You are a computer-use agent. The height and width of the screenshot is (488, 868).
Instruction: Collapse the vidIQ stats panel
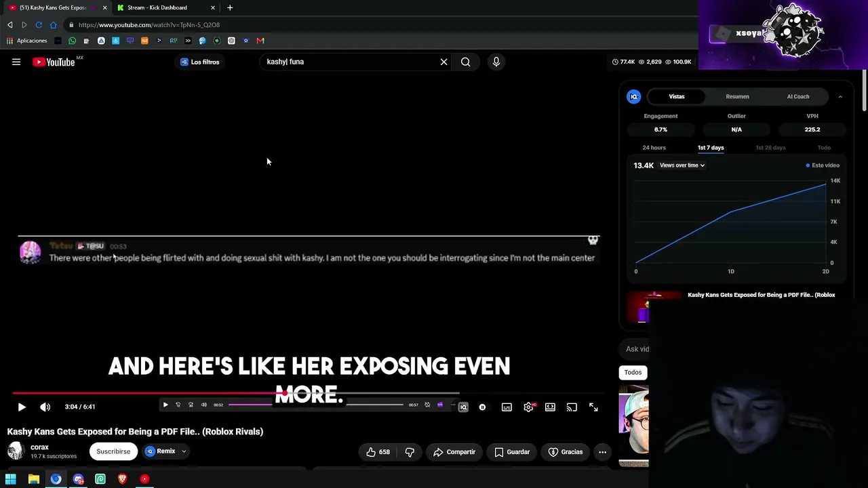point(840,96)
